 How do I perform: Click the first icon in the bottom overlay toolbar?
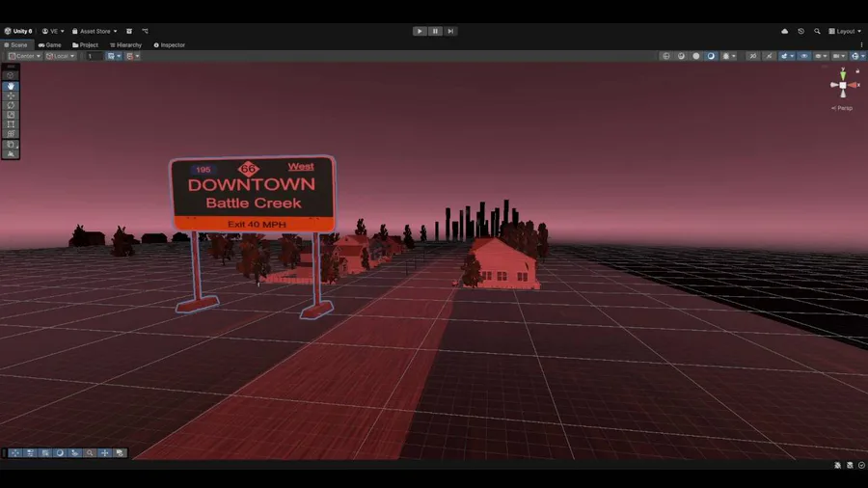click(x=14, y=452)
